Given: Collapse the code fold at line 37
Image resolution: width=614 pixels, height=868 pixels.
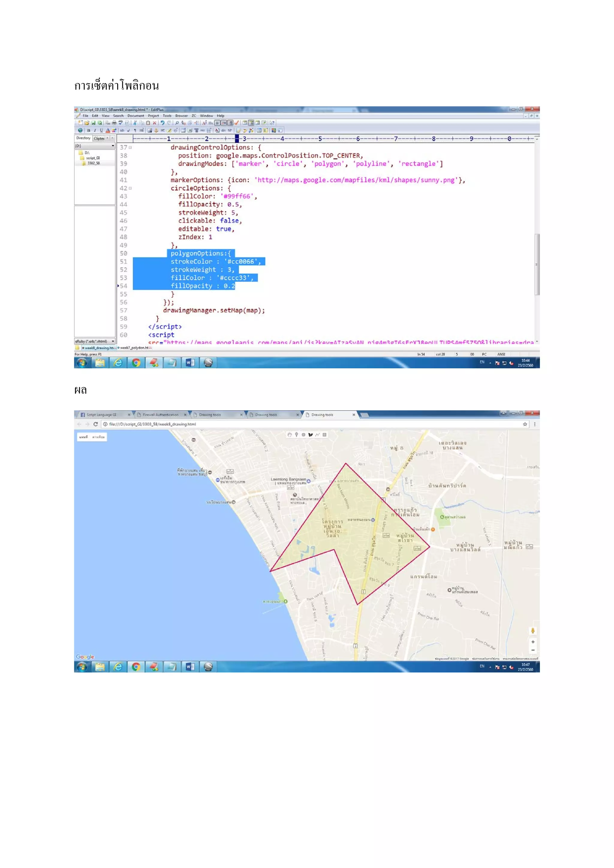Looking at the screenshot, I should [x=130, y=147].
